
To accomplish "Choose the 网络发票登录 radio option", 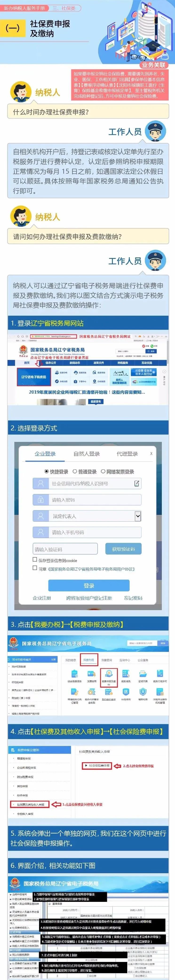I will click(103, 471).
